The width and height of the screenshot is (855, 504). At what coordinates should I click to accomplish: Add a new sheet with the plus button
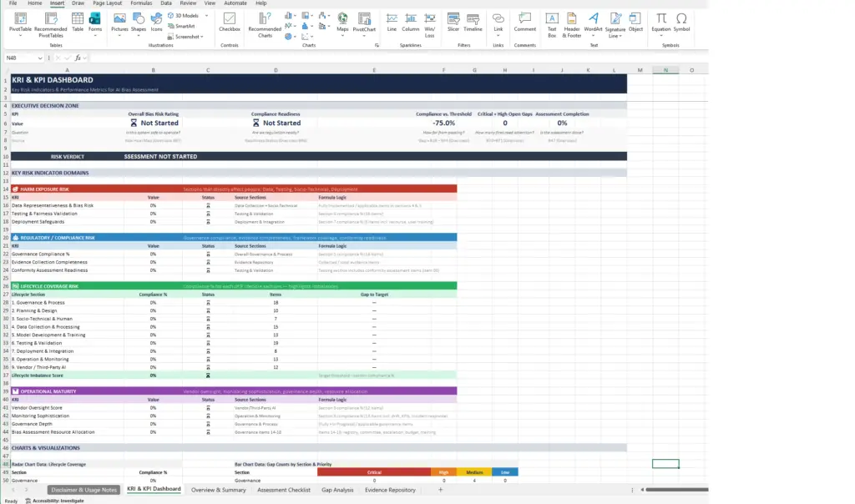click(x=441, y=490)
